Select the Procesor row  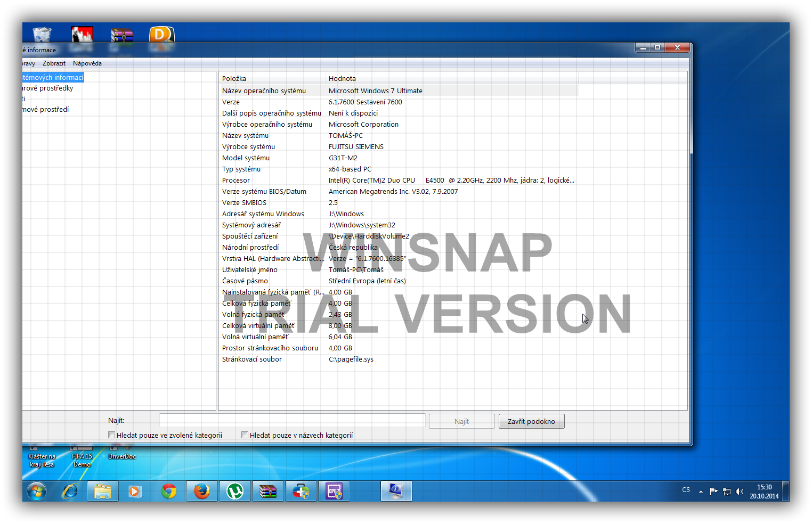pyautogui.click(x=399, y=181)
